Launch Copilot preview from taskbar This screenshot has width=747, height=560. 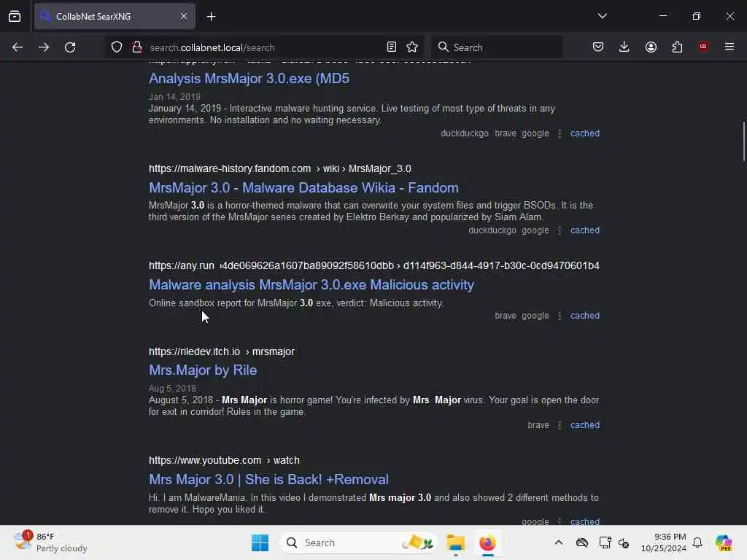coord(723,542)
